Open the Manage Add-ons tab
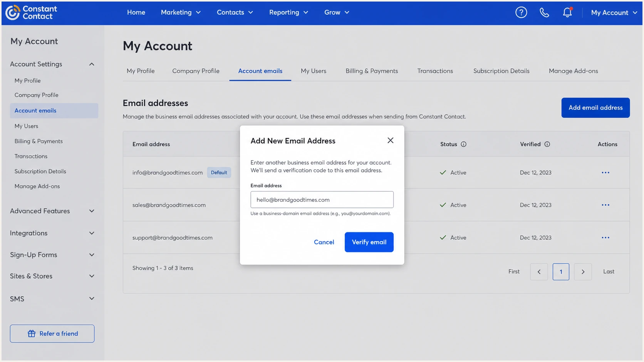The width and height of the screenshot is (644, 362). 574,71
